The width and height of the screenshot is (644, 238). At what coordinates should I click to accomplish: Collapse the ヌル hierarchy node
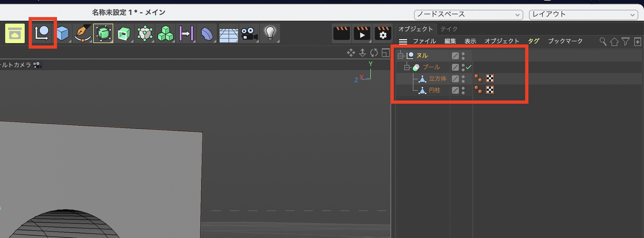coord(401,56)
